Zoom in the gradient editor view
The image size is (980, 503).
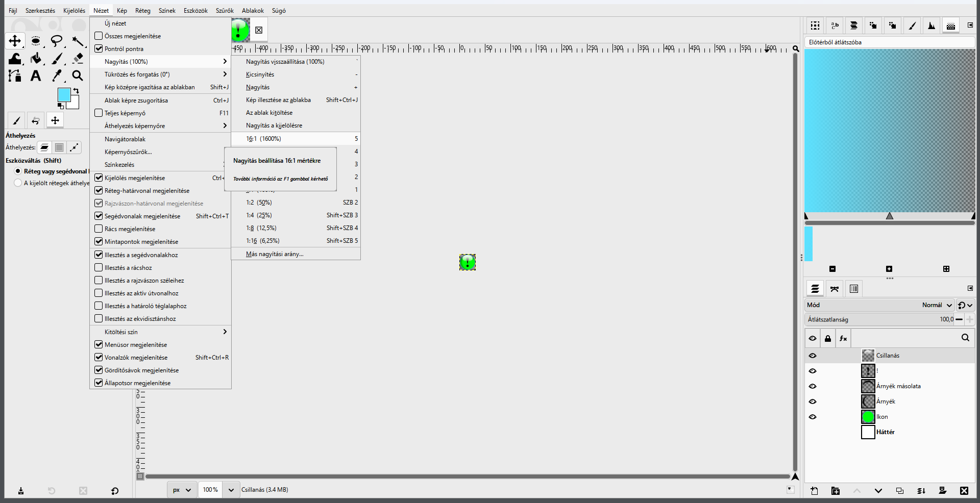889,269
